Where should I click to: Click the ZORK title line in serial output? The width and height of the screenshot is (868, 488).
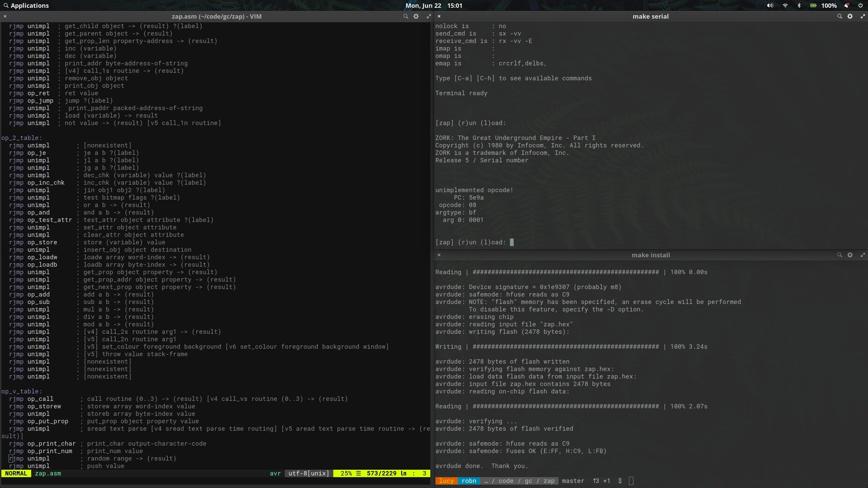coord(515,138)
